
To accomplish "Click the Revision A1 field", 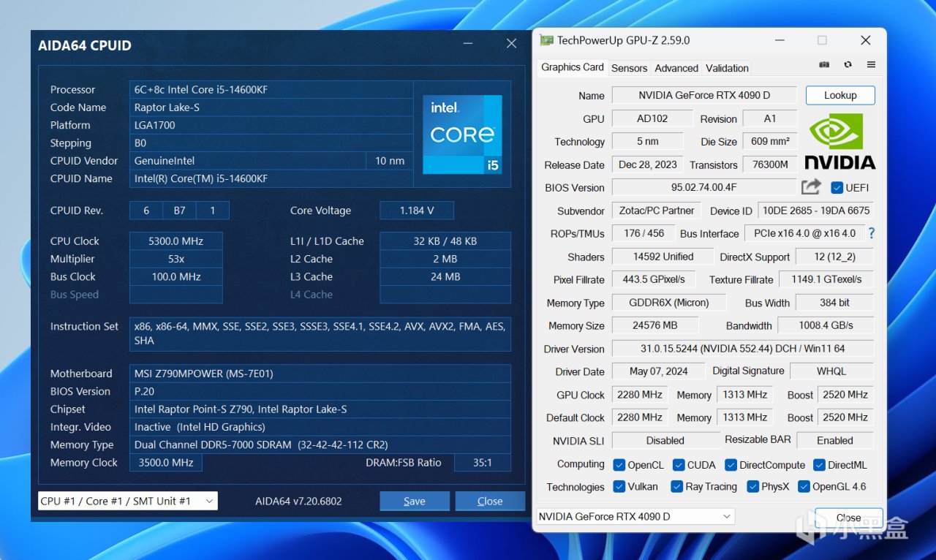I will click(x=770, y=118).
